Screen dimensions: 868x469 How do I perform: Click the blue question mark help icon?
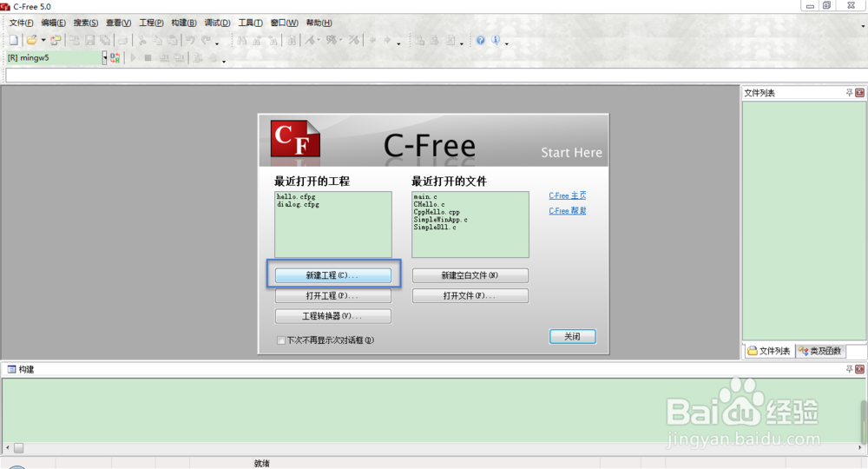(481, 40)
